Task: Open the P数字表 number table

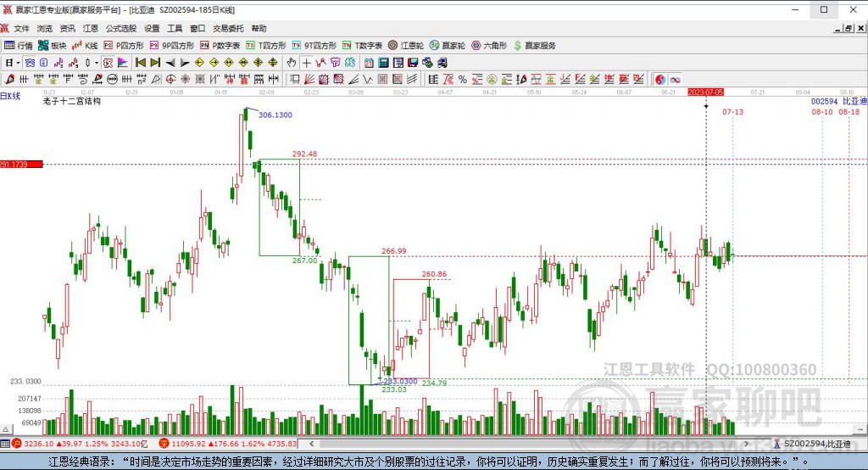Action: pos(220,46)
